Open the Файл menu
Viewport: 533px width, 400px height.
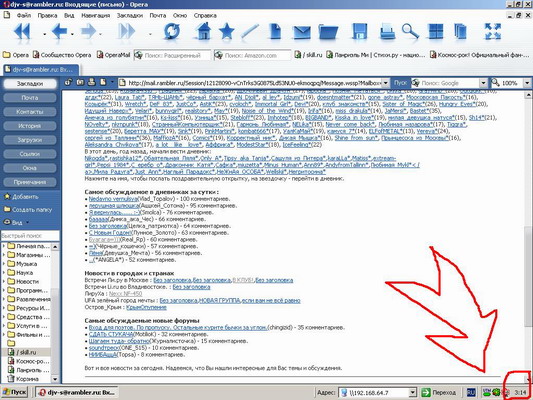tap(23, 15)
